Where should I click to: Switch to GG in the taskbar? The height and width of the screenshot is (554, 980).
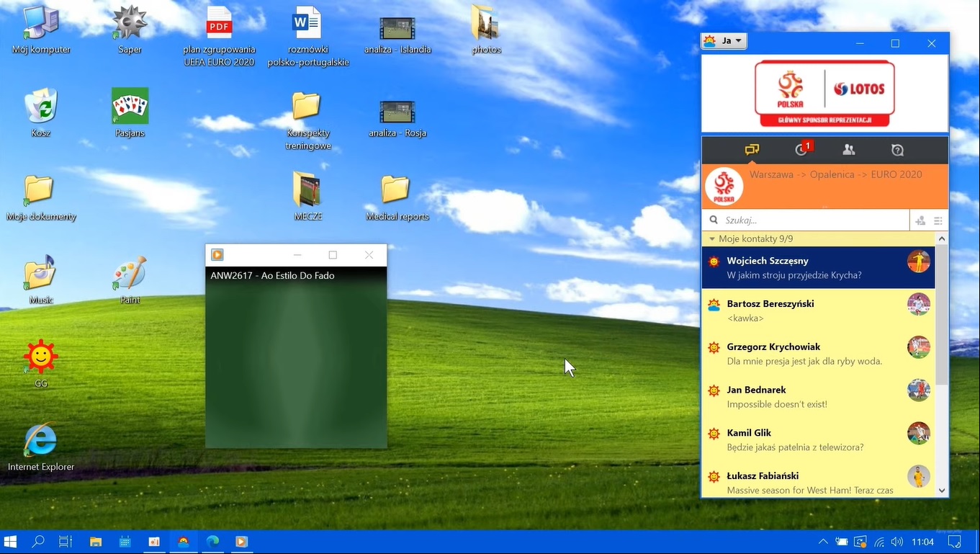coord(184,542)
